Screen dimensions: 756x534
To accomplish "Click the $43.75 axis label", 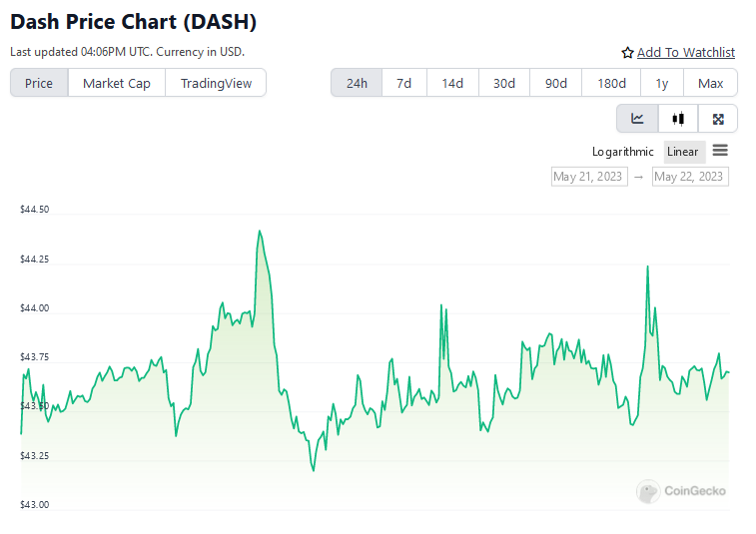I will (34, 357).
